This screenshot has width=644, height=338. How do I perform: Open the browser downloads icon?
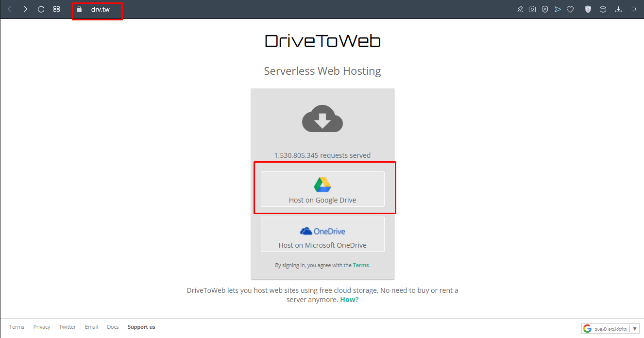[x=618, y=9]
